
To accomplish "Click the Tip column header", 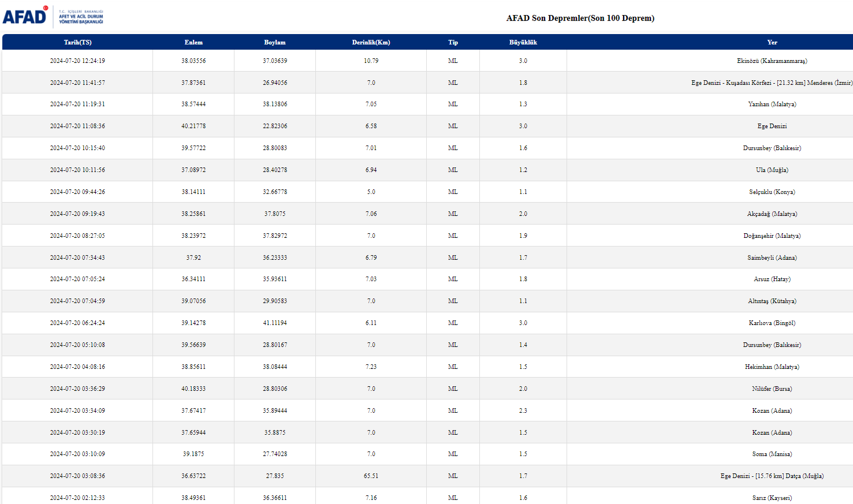I will [453, 42].
